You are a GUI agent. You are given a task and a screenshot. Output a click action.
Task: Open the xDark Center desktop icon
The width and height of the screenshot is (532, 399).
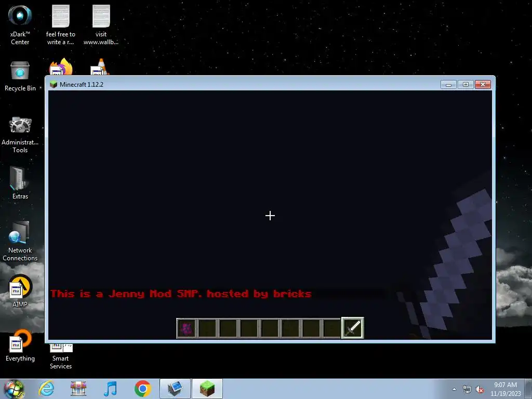(x=20, y=25)
